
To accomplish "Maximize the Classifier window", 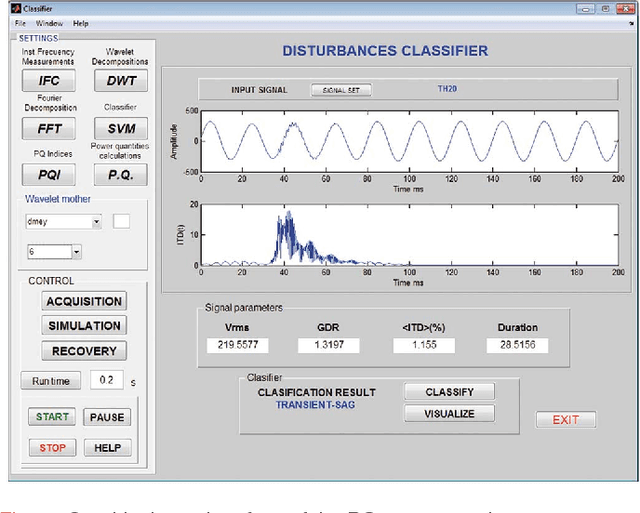I will 605,9.
